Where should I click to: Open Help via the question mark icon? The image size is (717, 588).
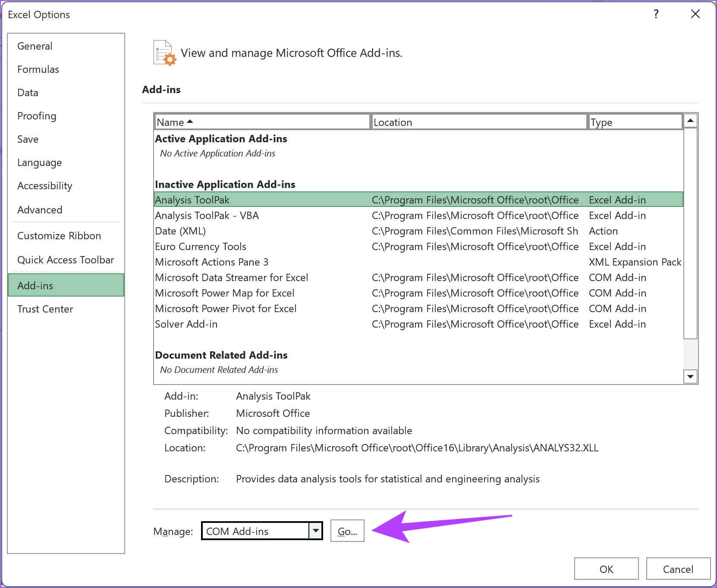pyautogui.click(x=656, y=14)
